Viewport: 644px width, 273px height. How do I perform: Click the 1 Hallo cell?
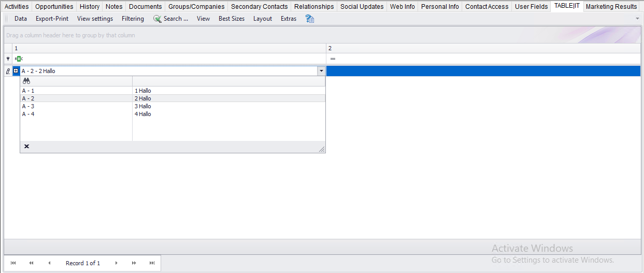(x=229, y=91)
